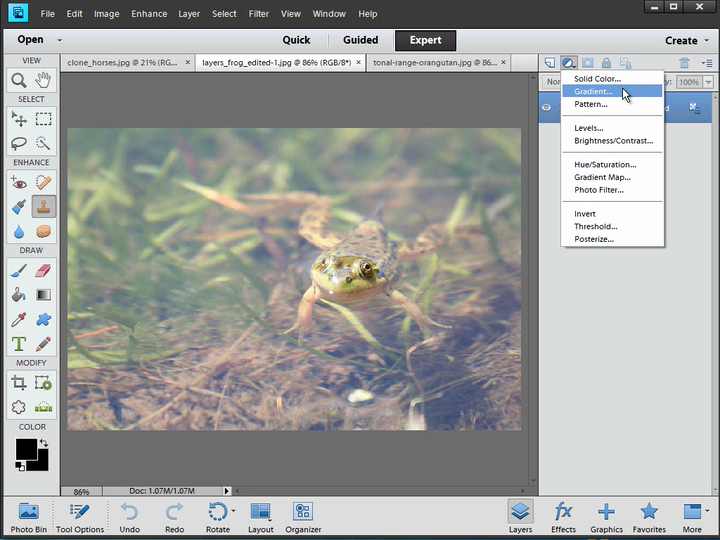The image size is (720, 540).
Task: Open the Open button dropdown arrow
Action: coord(59,41)
